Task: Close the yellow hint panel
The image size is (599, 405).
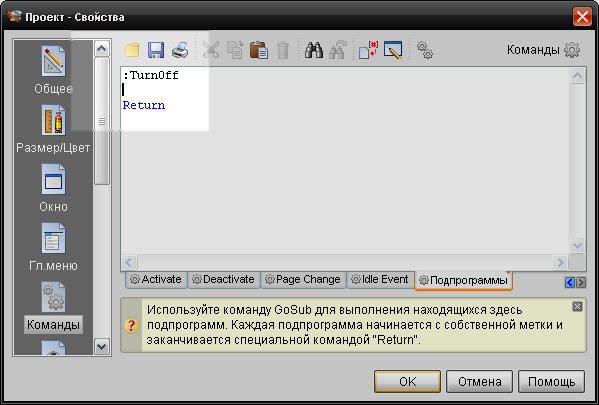Action: [577, 306]
